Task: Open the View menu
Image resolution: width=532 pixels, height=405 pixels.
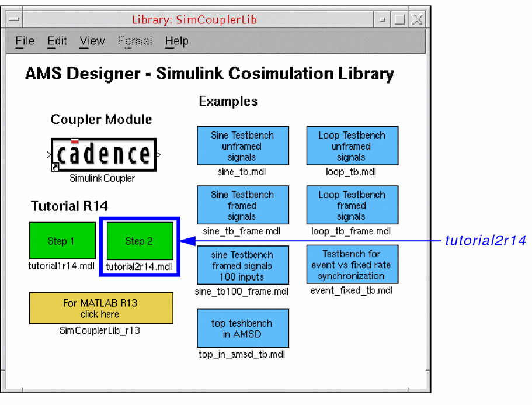Action: 92,41
